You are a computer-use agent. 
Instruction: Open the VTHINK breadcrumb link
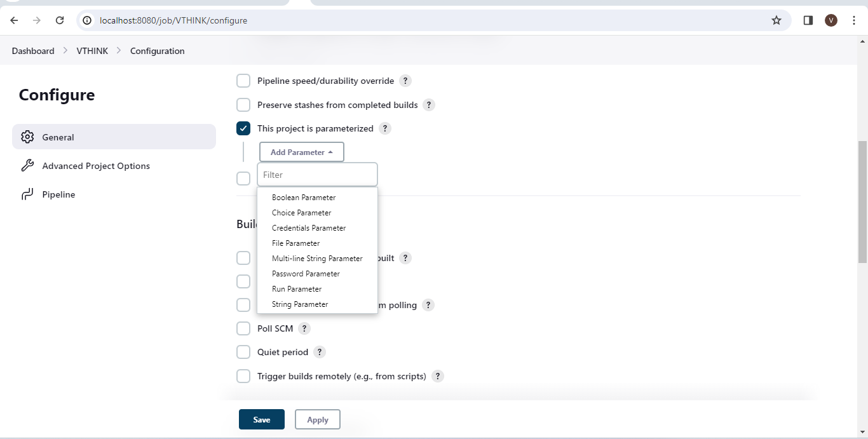(x=92, y=51)
